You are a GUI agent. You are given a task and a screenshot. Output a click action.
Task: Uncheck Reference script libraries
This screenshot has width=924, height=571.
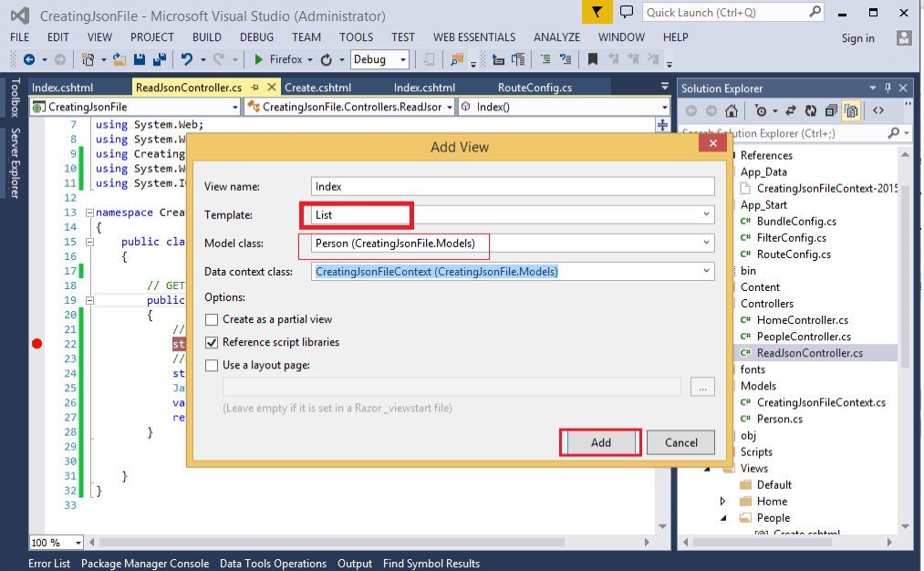point(211,343)
